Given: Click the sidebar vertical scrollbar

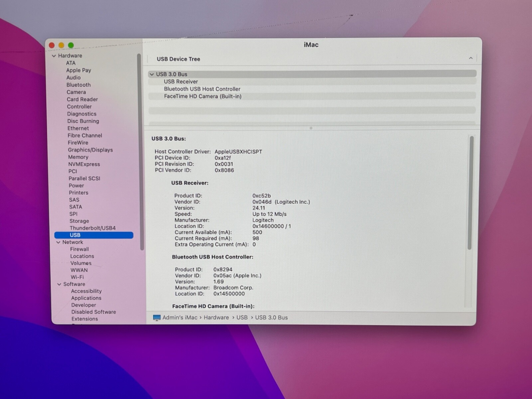Looking at the screenshot, I should (140, 151).
